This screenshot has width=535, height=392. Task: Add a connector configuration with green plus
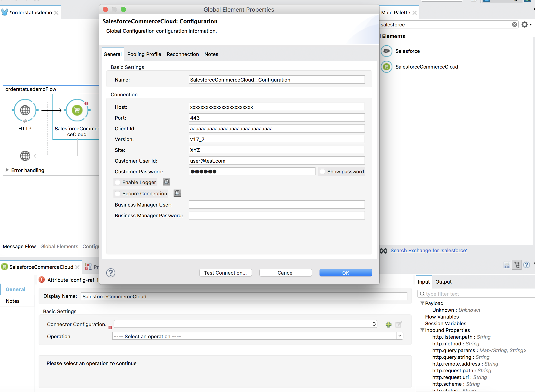[x=389, y=324]
